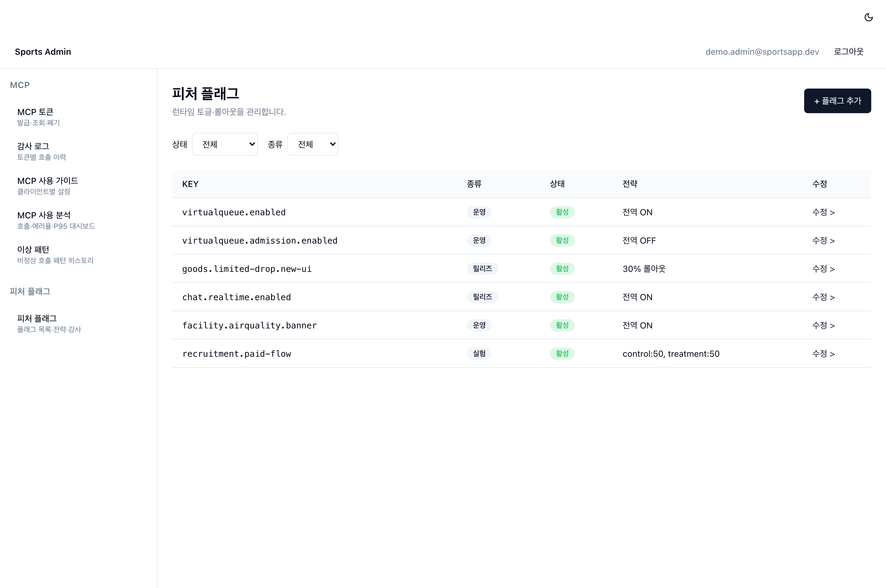Click the MCP sidebar section heading

(x=20, y=85)
